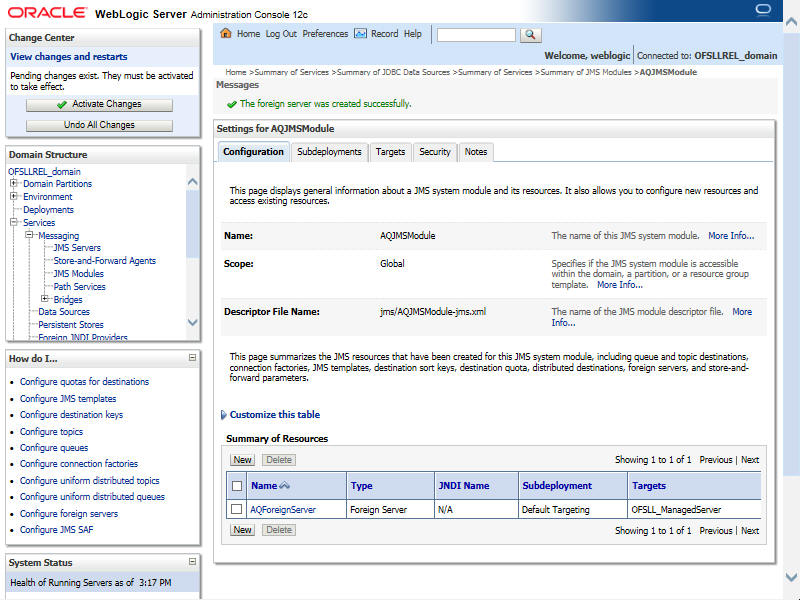Viewport: 800px width, 600px height.
Task: Open Configure quotas for destinations help
Action: click(x=84, y=382)
